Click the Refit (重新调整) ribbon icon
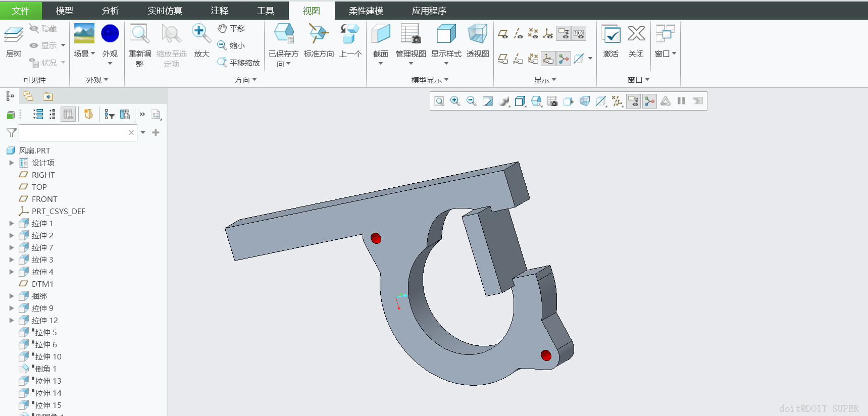This screenshot has width=868, height=416. pyautogui.click(x=139, y=34)
